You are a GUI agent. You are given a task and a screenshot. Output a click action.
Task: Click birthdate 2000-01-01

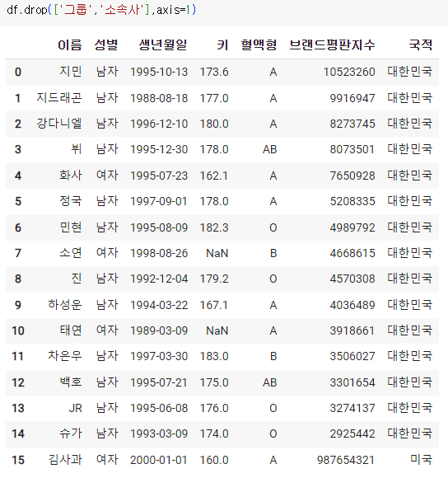click(159, 460)
